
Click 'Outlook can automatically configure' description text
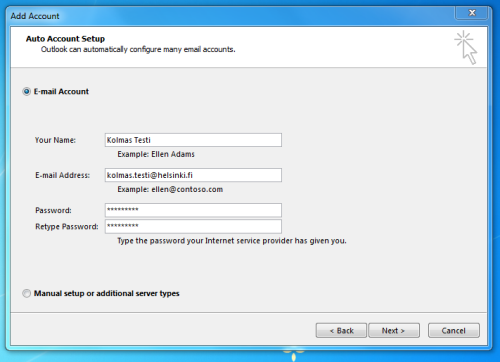[x=138, y=49]
